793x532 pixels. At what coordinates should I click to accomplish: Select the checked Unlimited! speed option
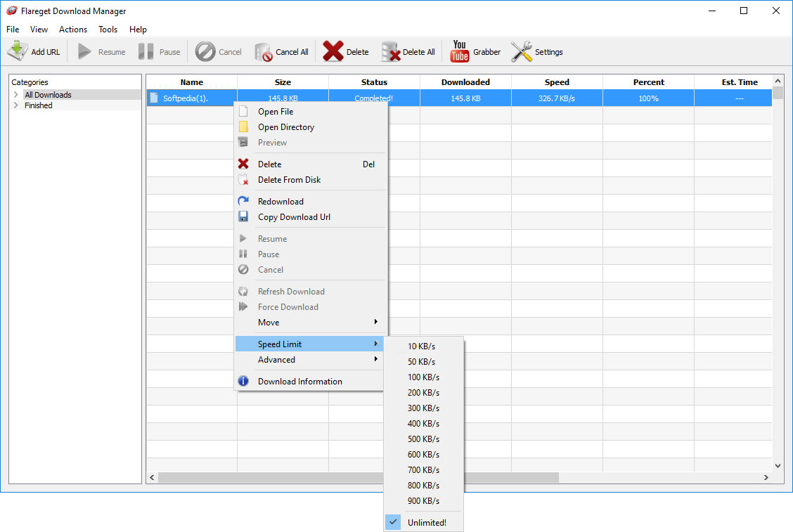click(426, 522)
